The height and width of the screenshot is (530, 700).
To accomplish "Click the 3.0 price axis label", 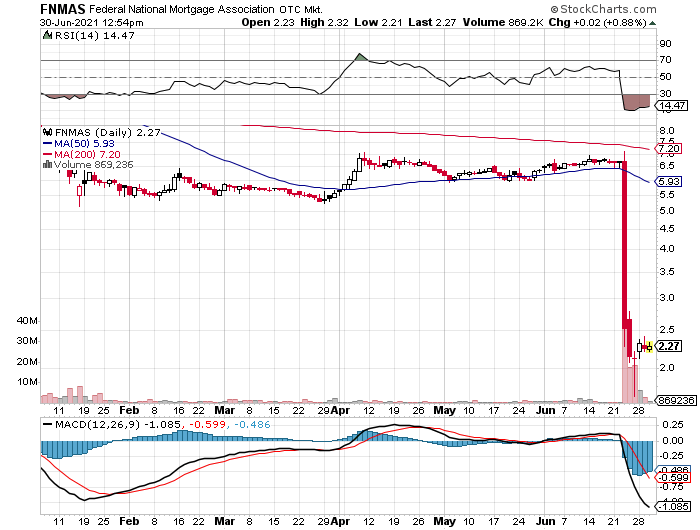I will coord(667,298).
